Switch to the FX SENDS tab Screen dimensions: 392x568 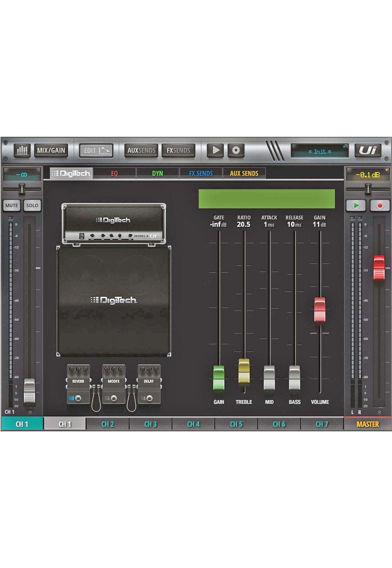tap(201, 173)
